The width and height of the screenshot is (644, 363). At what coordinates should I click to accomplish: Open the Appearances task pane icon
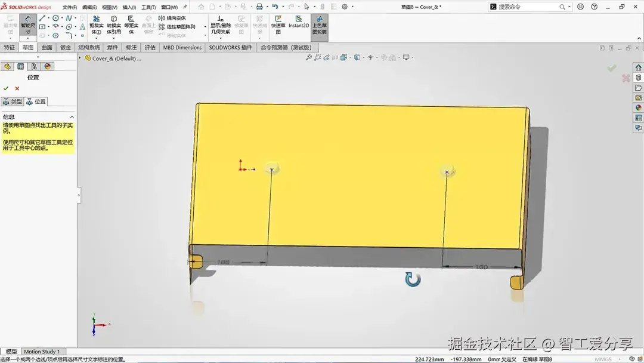638,107
